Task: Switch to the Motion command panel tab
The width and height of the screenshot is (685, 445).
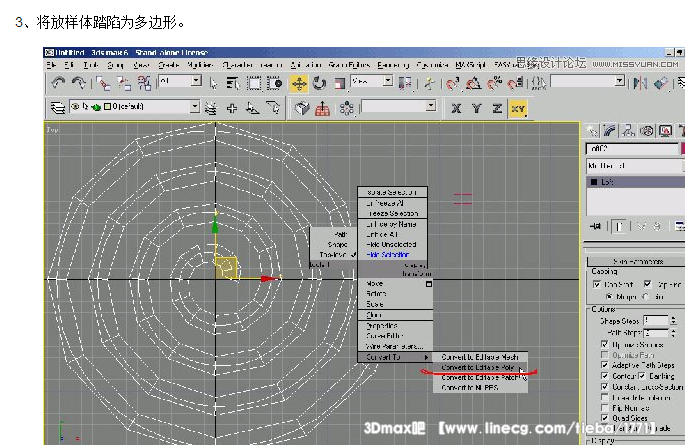Action: pos(647,131)
